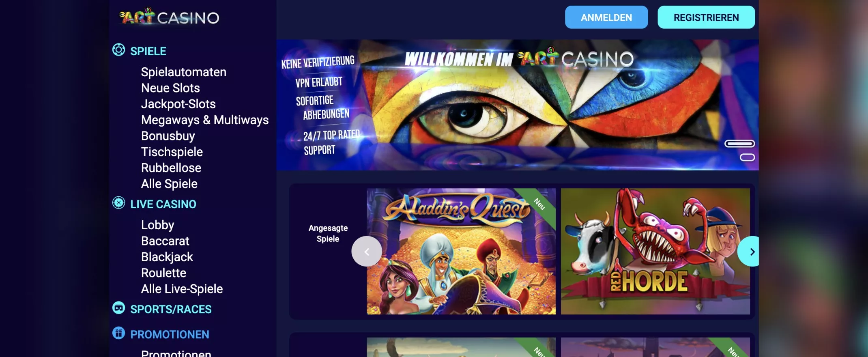Click the Spiele chip icon
Screen dimensions: 868x357
(118, 50)
